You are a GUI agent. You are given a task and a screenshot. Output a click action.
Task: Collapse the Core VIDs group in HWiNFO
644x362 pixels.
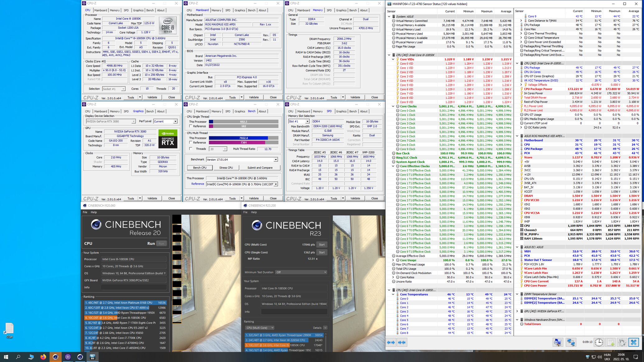coord(393,59)
